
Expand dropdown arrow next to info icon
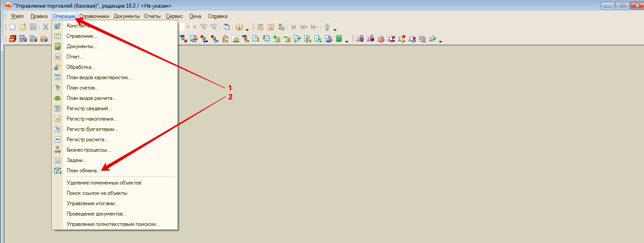247,30
